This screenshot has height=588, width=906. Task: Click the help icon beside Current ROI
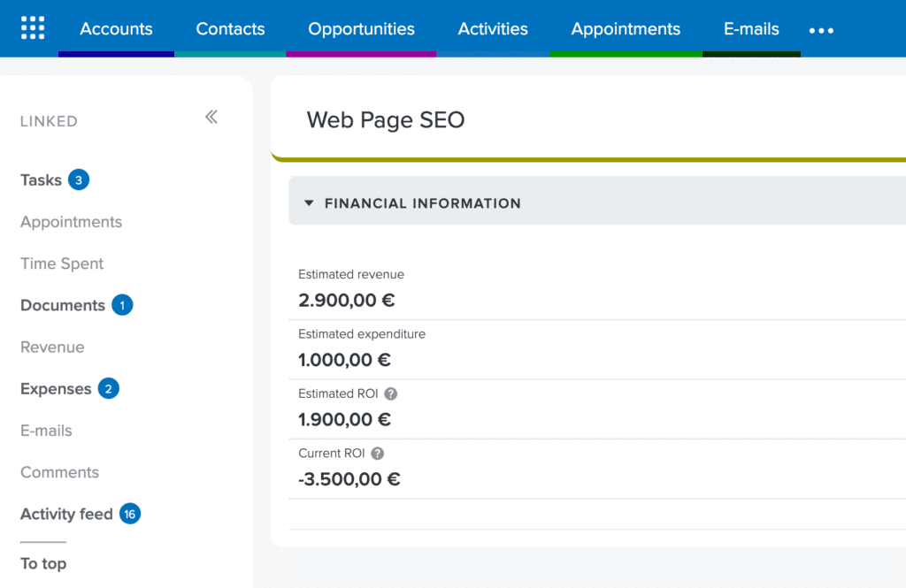pos(378,453)
